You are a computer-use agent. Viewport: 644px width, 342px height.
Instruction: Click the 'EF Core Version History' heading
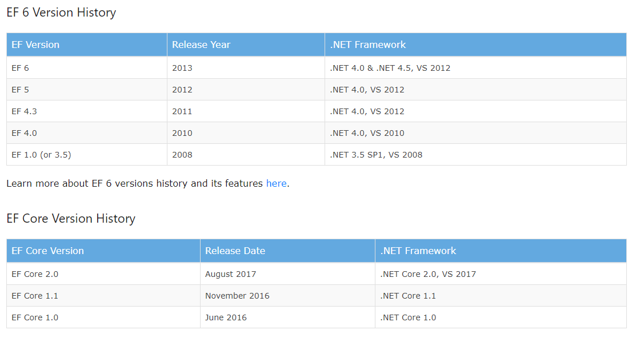(x=71, y=219)
